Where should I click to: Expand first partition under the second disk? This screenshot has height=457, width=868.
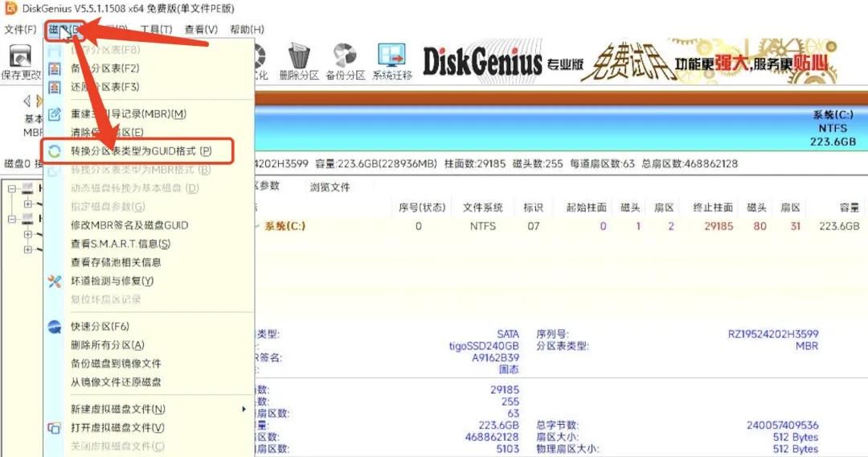click(27, 234)
